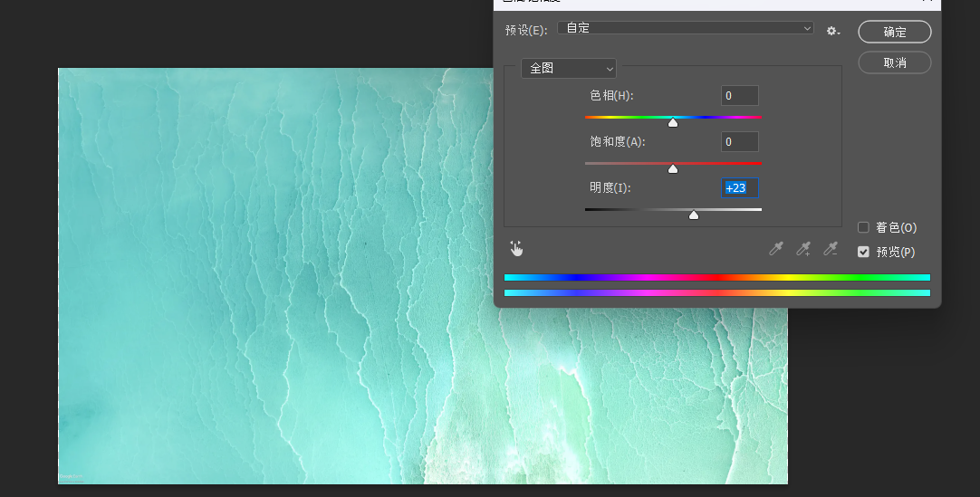Select the plain eyedropper tool

coord(775,248)
